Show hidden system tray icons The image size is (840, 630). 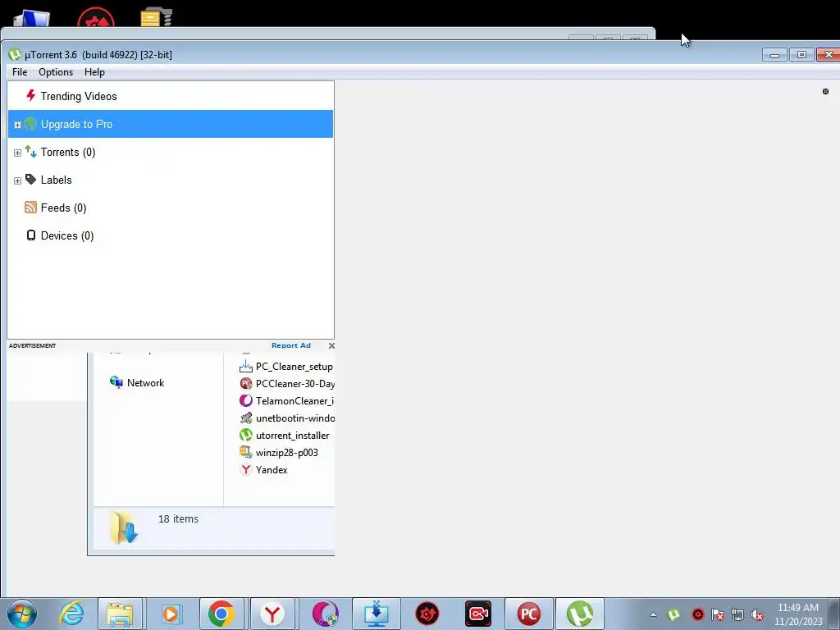coord(653,615)
